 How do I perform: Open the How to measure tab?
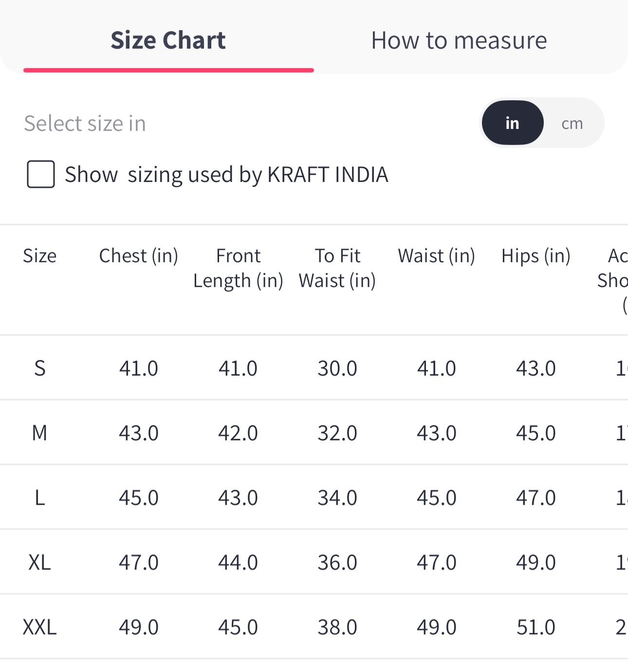(x=459, y=40)
